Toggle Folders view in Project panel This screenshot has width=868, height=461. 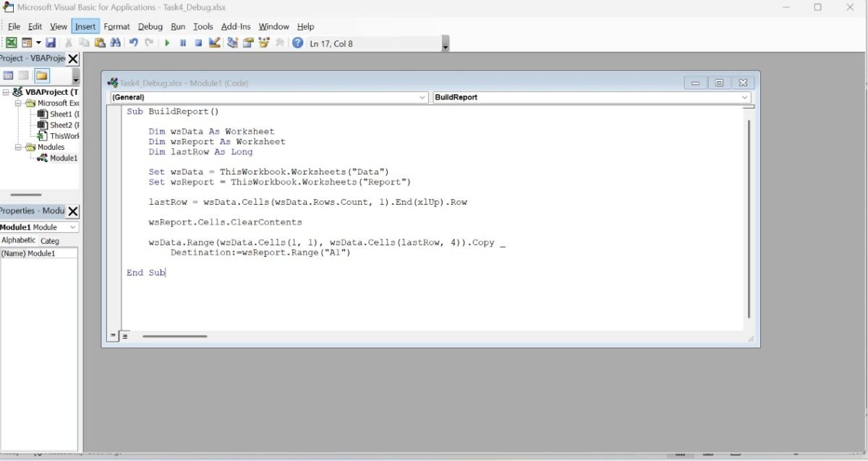click(x=42, y=75)
